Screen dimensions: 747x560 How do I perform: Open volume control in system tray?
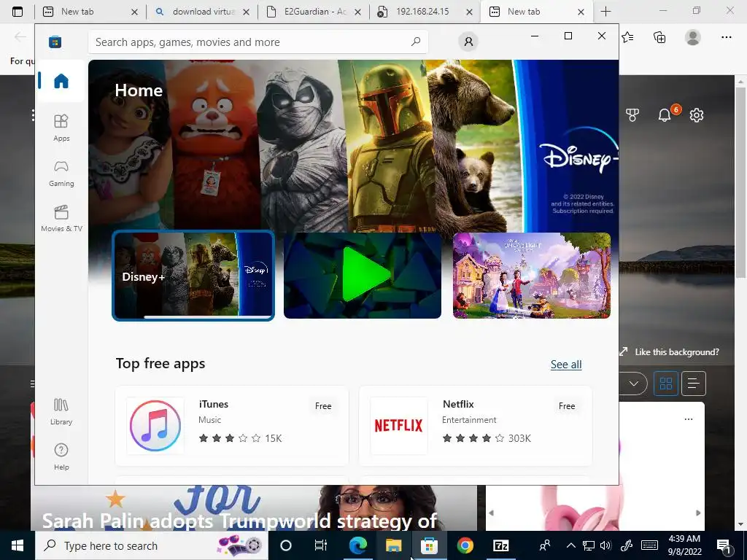pos(605,545)
